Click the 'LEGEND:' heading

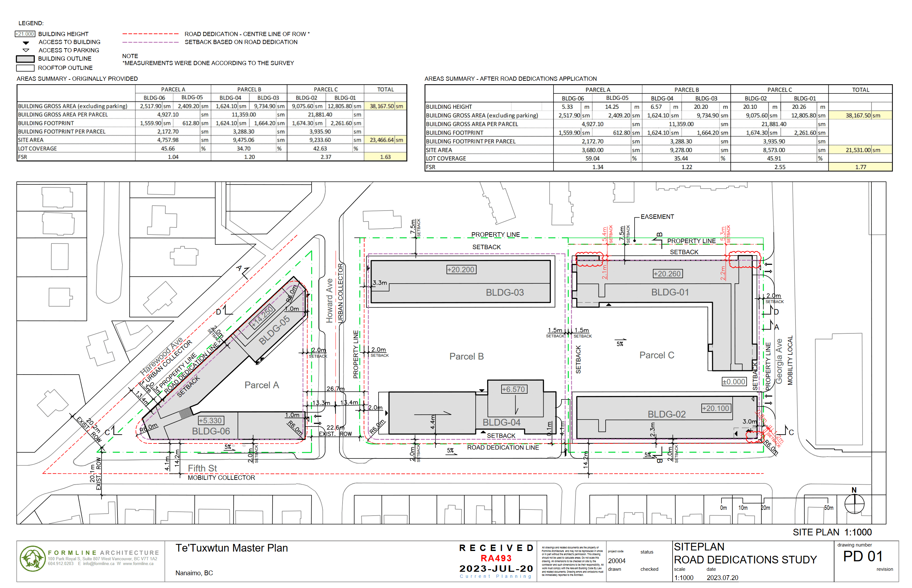tap(31, 23)
